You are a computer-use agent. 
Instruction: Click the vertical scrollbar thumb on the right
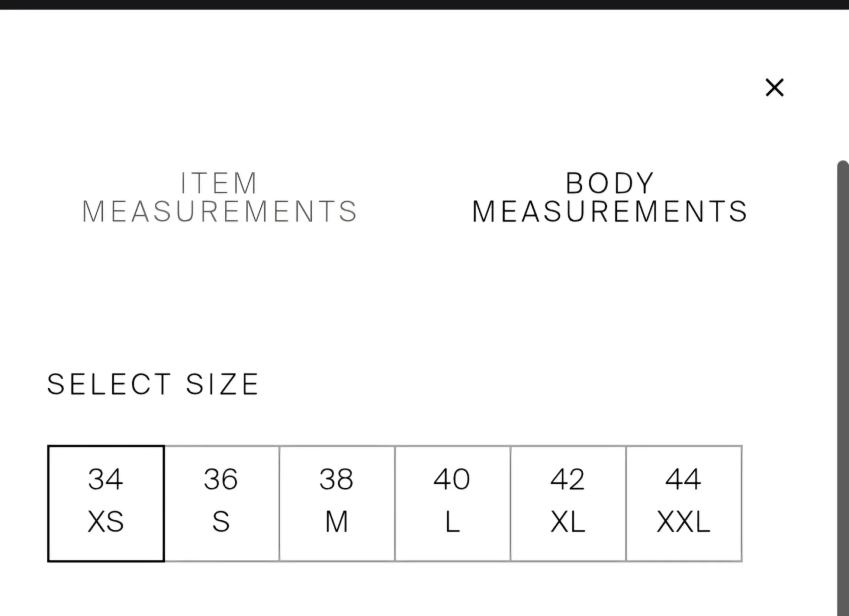click(x=843, y=387)
